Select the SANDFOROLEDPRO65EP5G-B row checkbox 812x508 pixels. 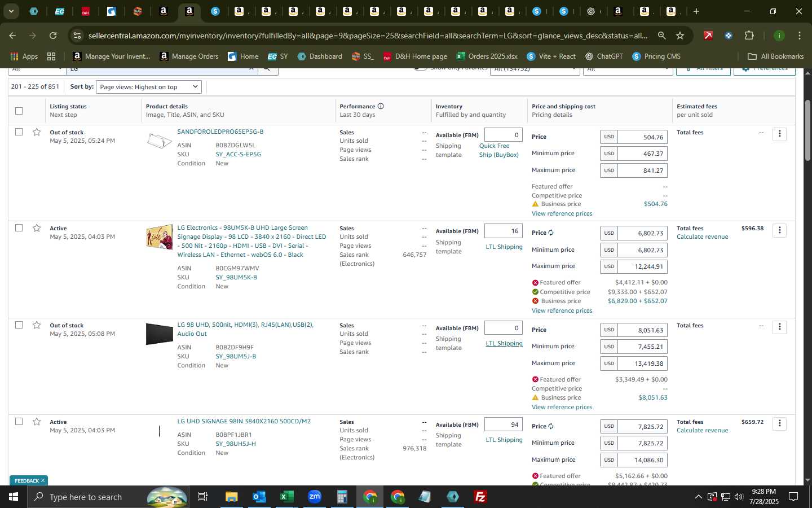coord(19,132)
